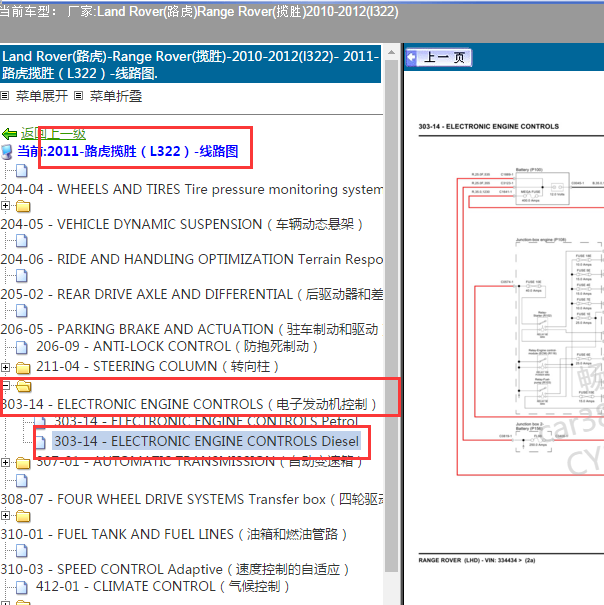604x605 pixels.
Task: Open 204-06 RIDE AND HANDLING OPTIMIZATION entry
Action: pyautogui.click(x=192, y=259)
